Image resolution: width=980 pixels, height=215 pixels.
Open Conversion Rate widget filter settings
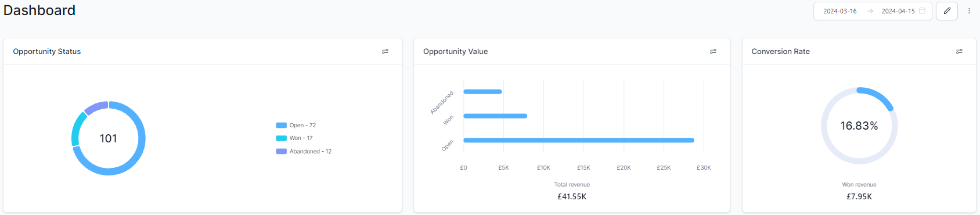point(959,52)
